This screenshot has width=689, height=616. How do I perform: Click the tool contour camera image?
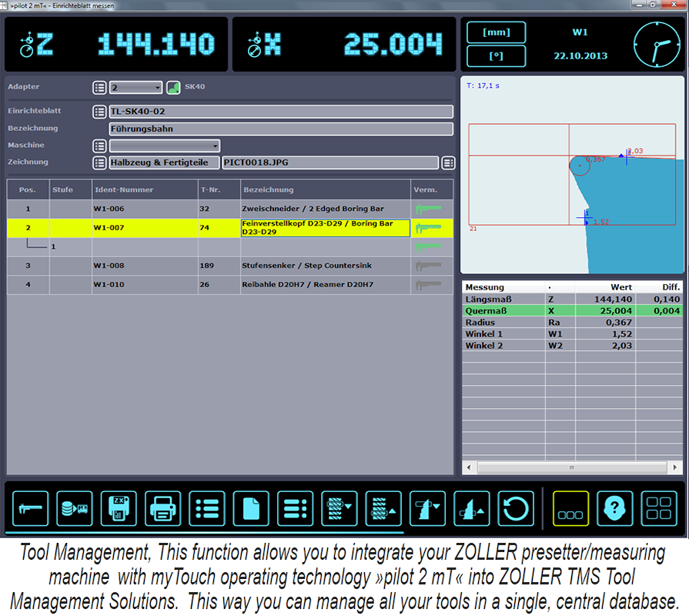[x=572, y=176]
